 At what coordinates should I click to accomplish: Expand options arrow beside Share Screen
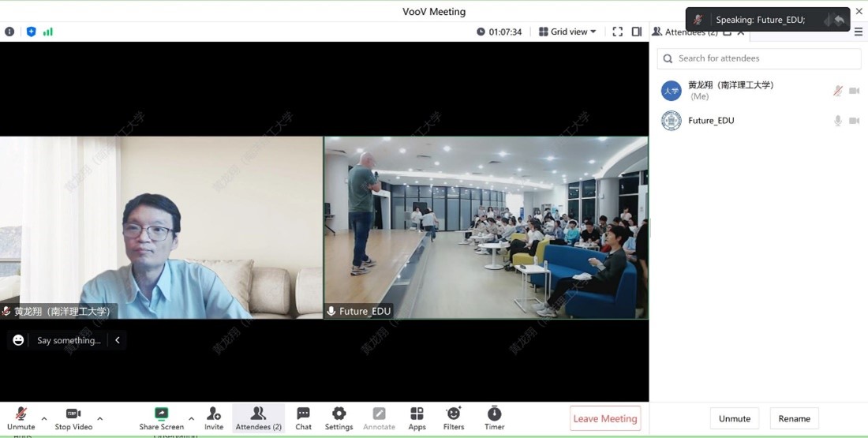click(192, 418)
